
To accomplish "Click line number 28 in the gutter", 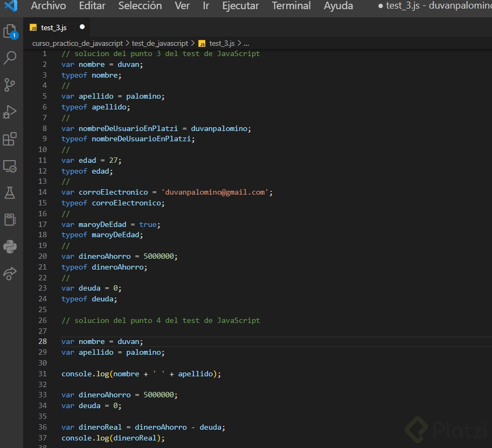I will pyautogui.click(x=43, y=342).
